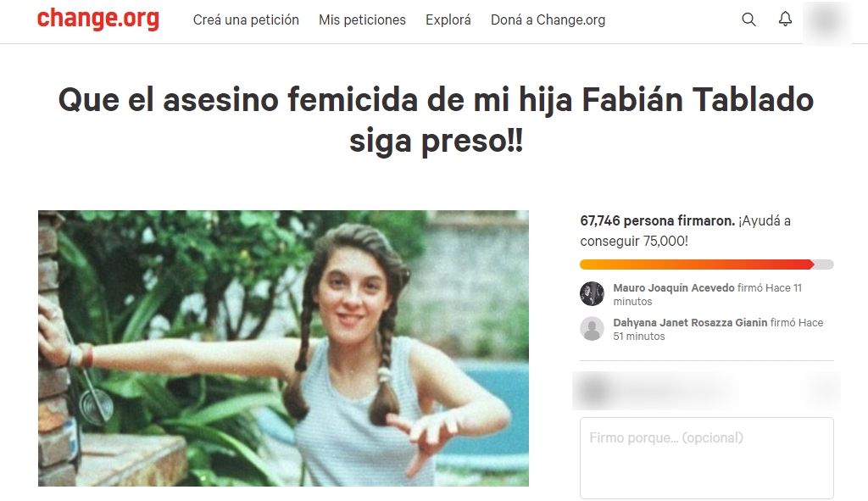This screenshot has width=868, height=501.
Task: Open Creá una petición menu item
Action: 246,20
